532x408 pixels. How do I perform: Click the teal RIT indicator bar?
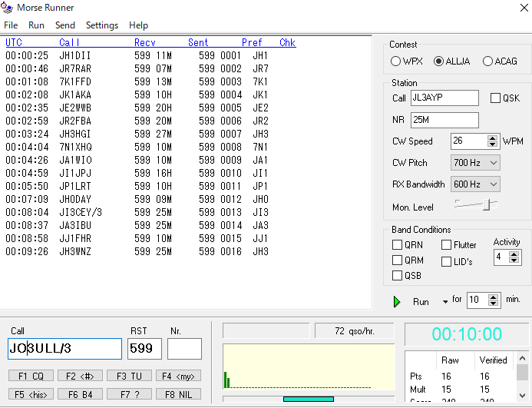309,400
